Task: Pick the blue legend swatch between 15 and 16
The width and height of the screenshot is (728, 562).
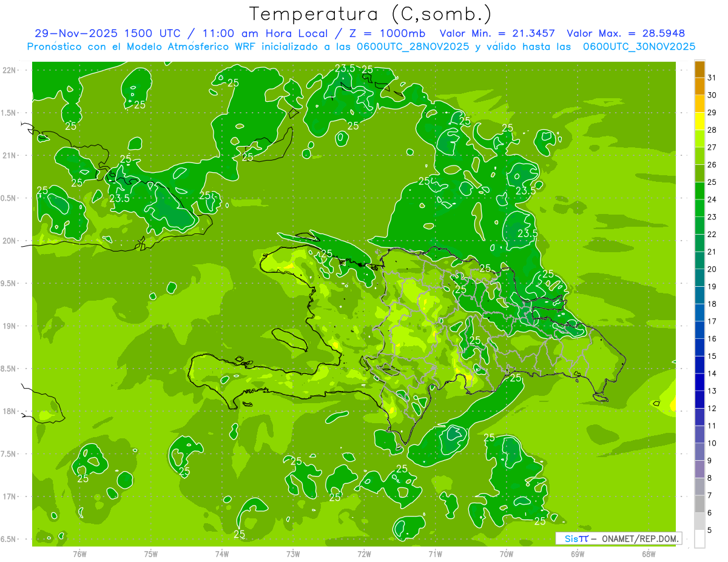Action: point(699,347)
